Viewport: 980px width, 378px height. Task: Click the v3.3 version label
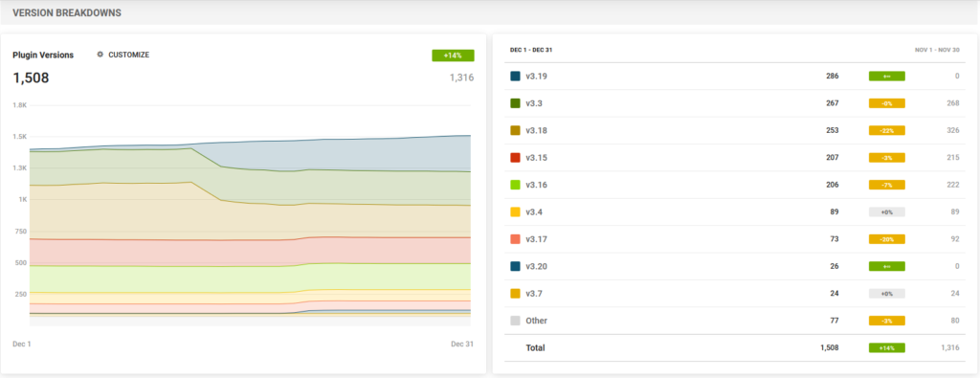pyautogui.click(x=534, y=103)
